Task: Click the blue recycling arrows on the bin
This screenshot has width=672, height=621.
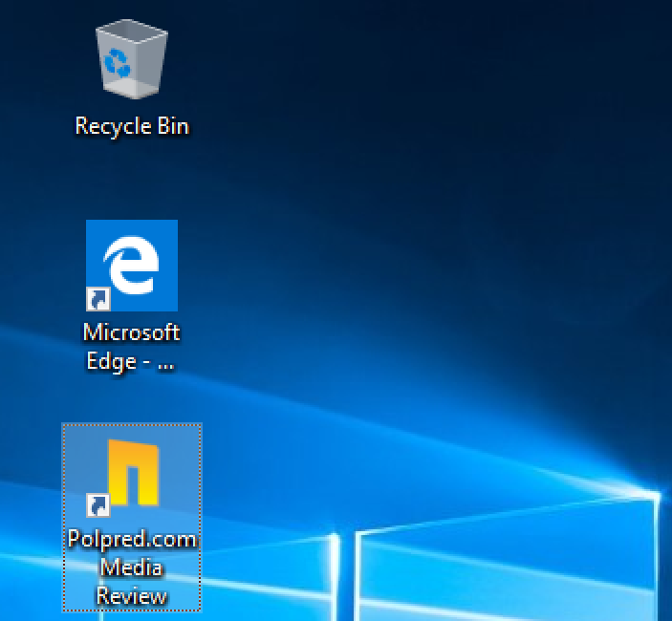Action: coord(121,65)
